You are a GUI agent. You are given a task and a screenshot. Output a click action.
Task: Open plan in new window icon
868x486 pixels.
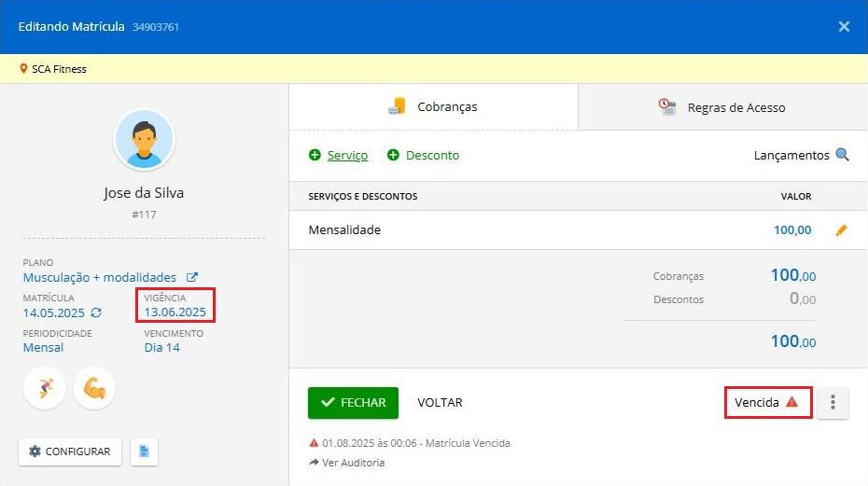point(191,277)
